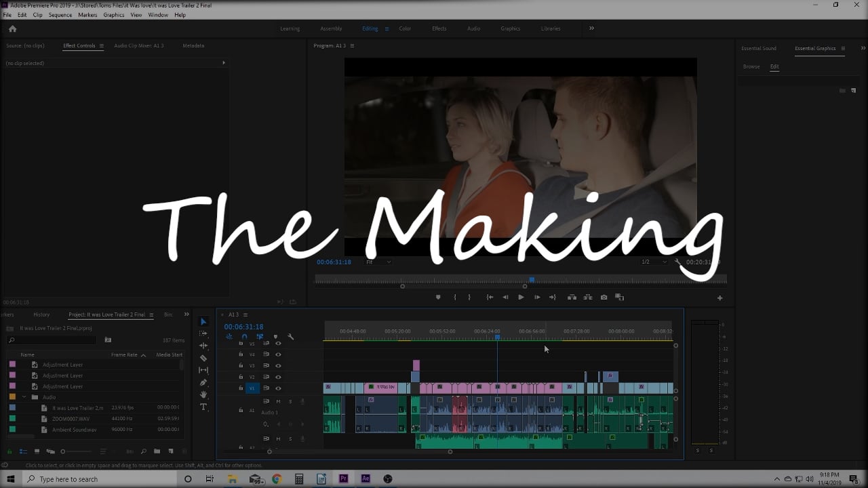
Task: Open timeline display settings wrench
Action: (291, 337)
